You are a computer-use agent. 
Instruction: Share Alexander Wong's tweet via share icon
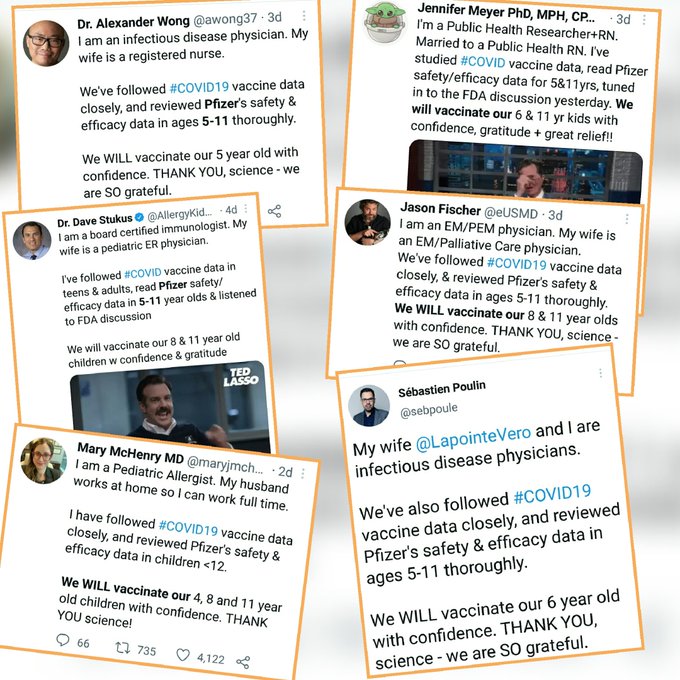[x=275, y=211]
